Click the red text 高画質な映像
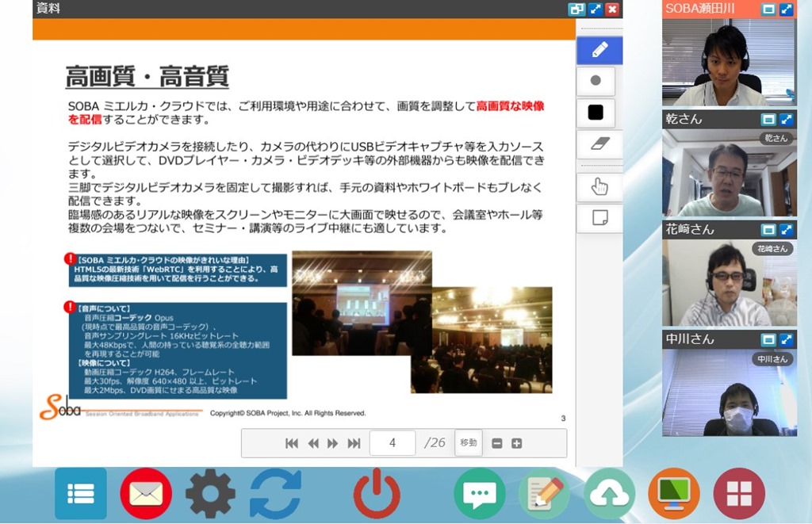This screenshot has width=812, height=524. (x=510, y=106)
